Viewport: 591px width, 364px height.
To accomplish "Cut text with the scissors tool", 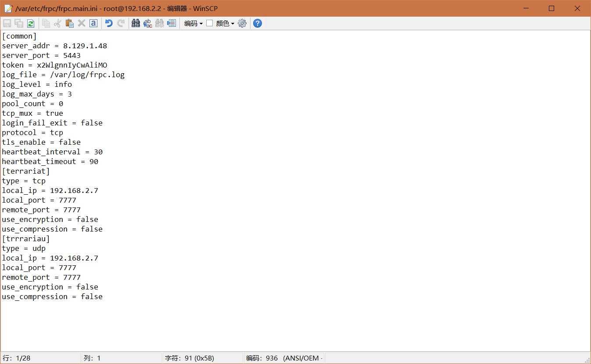I will [x=57, y=23].
